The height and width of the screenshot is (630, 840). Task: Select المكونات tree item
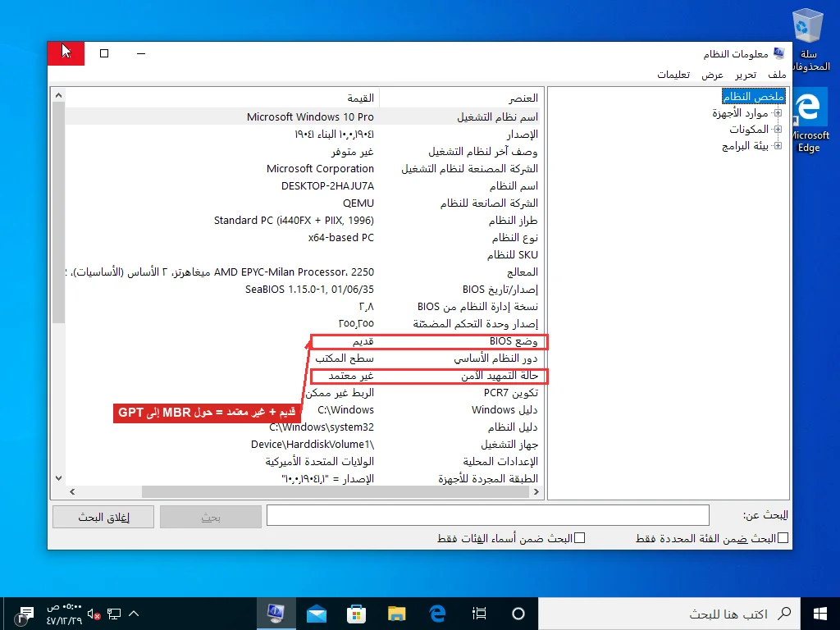click(x=748, y=129)
